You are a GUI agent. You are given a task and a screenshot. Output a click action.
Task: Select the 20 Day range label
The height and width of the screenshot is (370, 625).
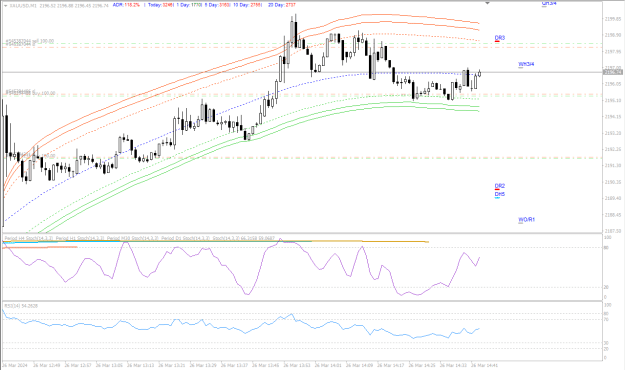point(282,5)
